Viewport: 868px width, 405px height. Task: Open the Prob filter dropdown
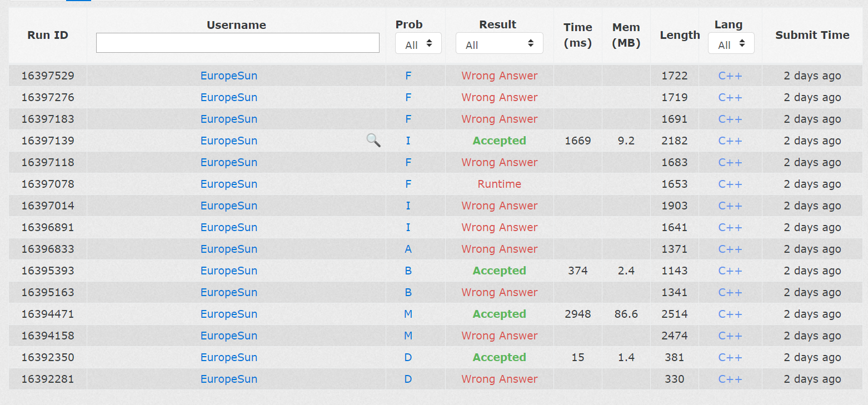coord(418,44)
